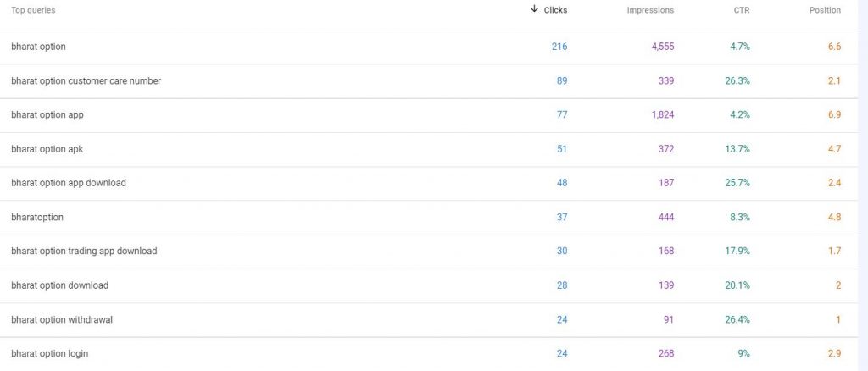Select 'bharat option customer care number' query
Viewport: 868px width, 371px height.
[x=429, y=81]
